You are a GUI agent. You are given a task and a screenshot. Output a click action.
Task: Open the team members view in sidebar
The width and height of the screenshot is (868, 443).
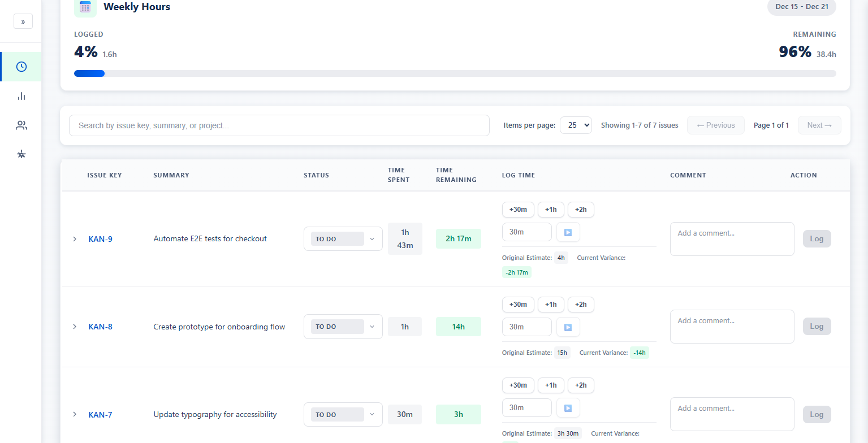click(x=21, y=125)
